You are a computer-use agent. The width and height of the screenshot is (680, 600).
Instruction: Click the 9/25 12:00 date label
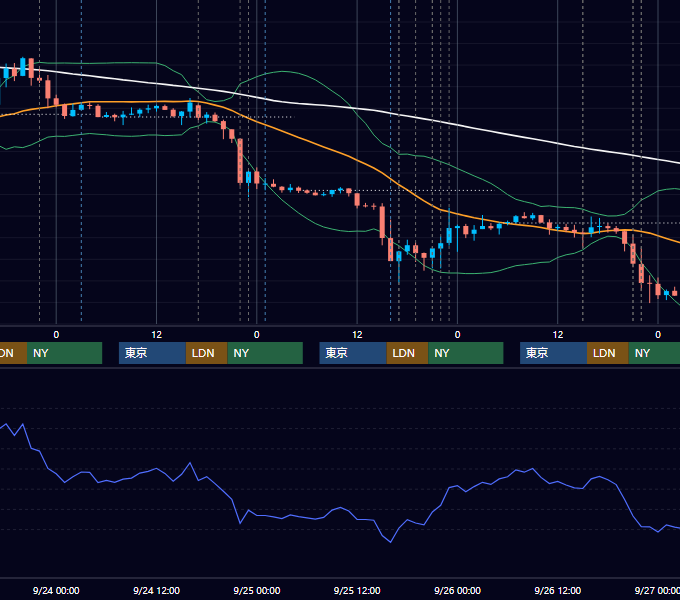pos(357,590)
